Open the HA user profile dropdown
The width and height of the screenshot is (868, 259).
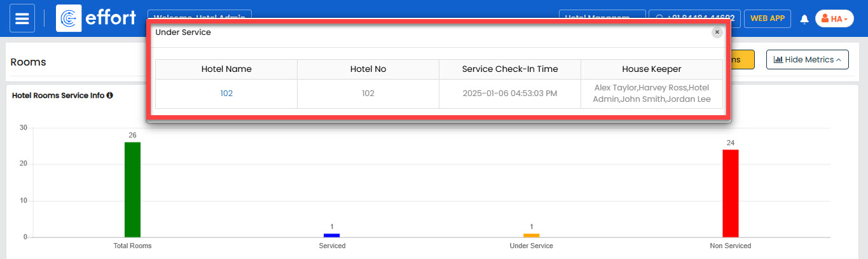tap(834, 19)
